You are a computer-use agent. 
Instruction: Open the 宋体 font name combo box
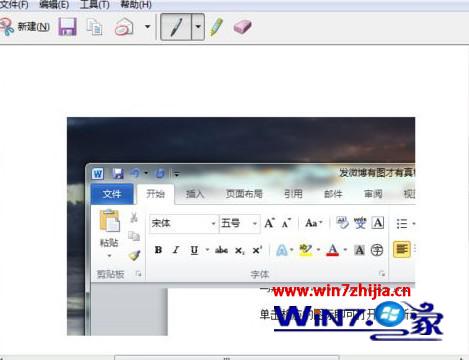click(184, 223)
